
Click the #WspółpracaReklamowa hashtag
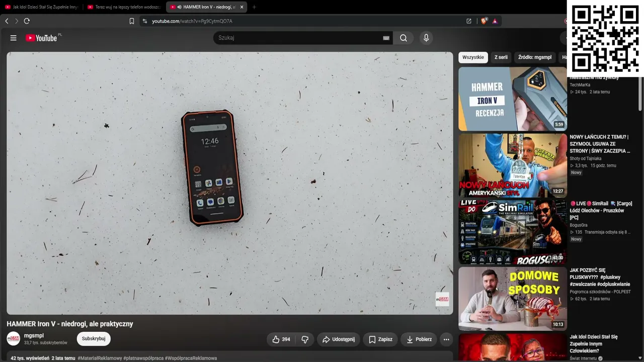pos(191,358)
